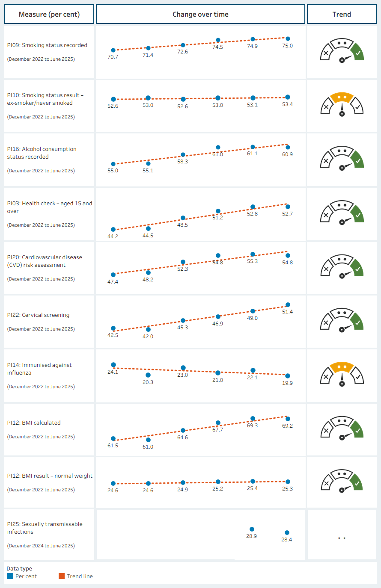
Task: Click the PI03 health check trend gauge
Action: coord(342,213)
